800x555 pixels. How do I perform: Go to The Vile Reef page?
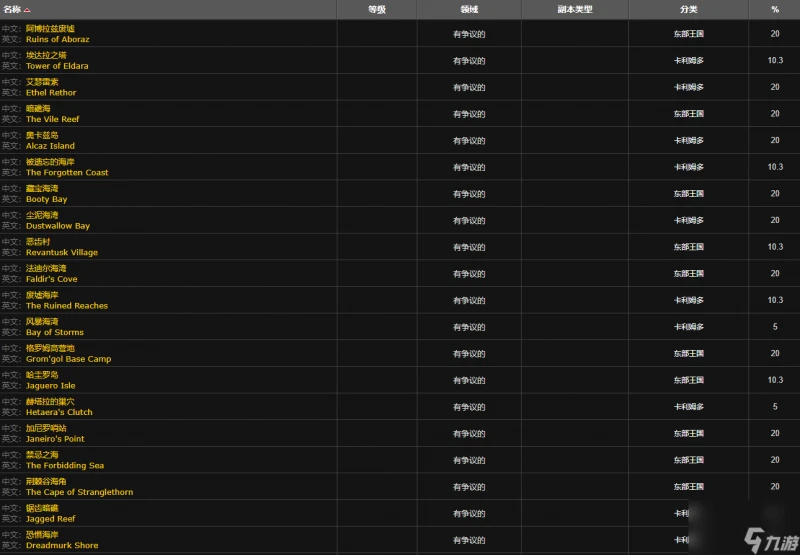(x=52, y=119)
